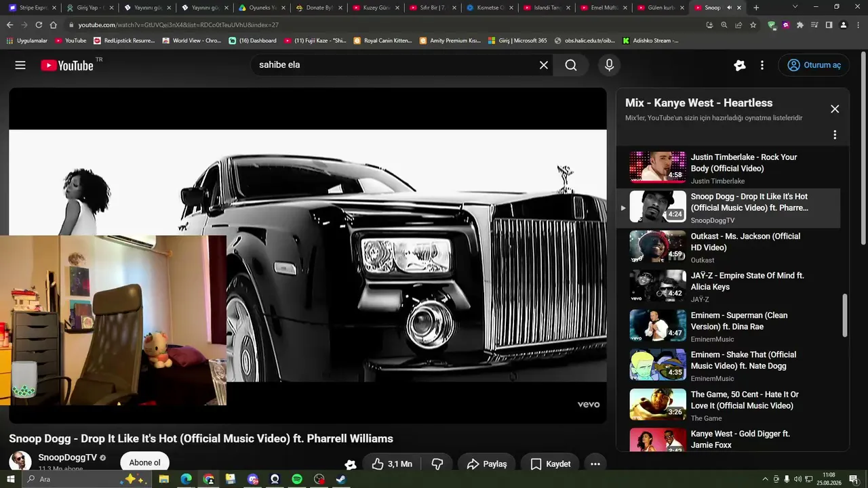The height and width of the screenshot is (488, 868).
Task: Share the video with Paylaş
Action: tap(486, 464)
